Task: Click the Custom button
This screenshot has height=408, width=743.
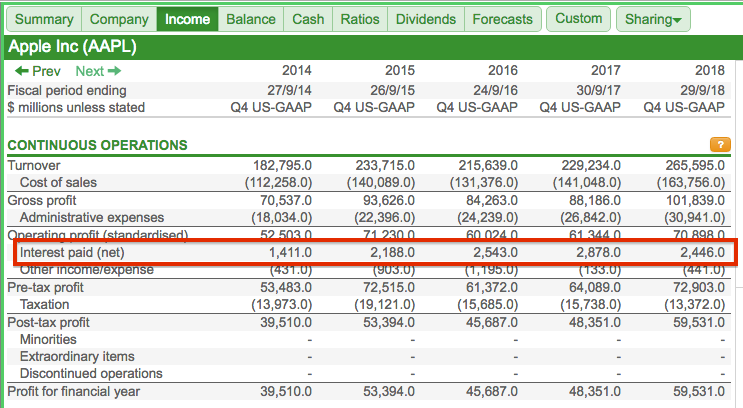Action: coord(579,18)
